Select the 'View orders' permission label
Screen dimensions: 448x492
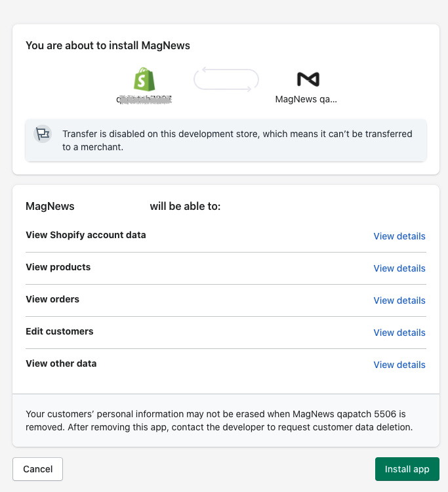click(52, 299)
